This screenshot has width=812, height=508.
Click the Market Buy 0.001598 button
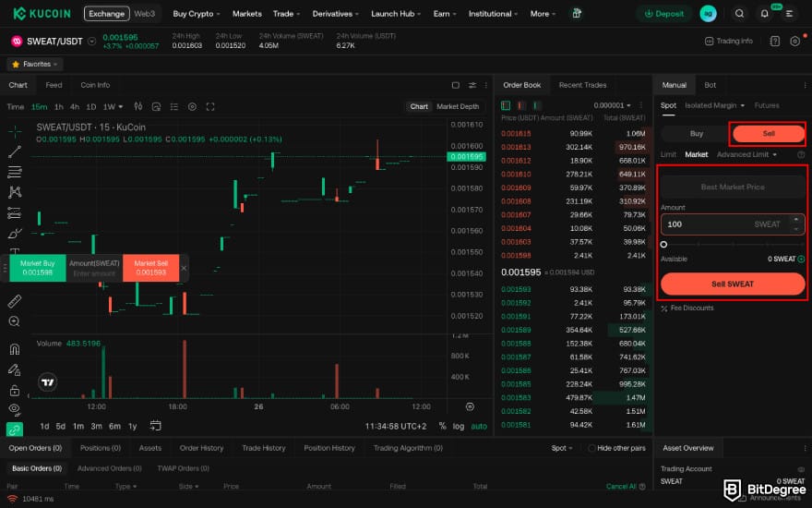[x=37, y=268]
